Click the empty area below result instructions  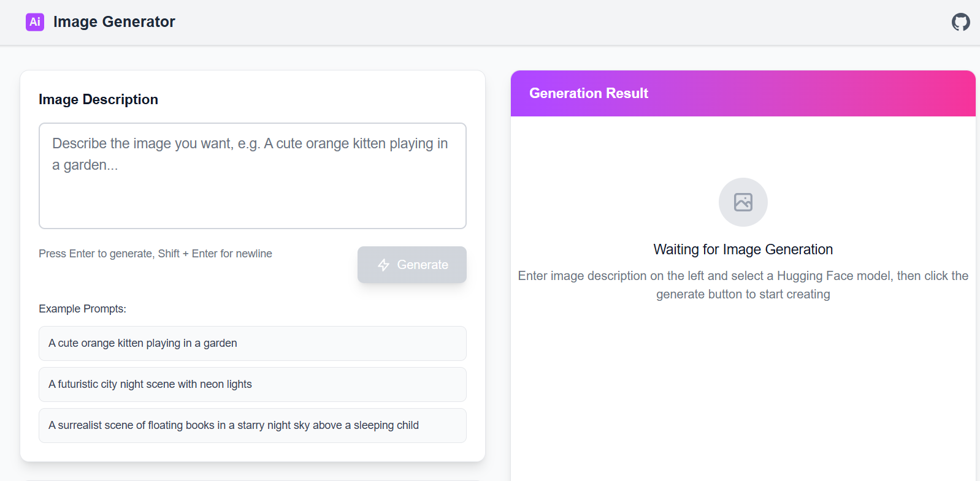click(x=743, y=392)
